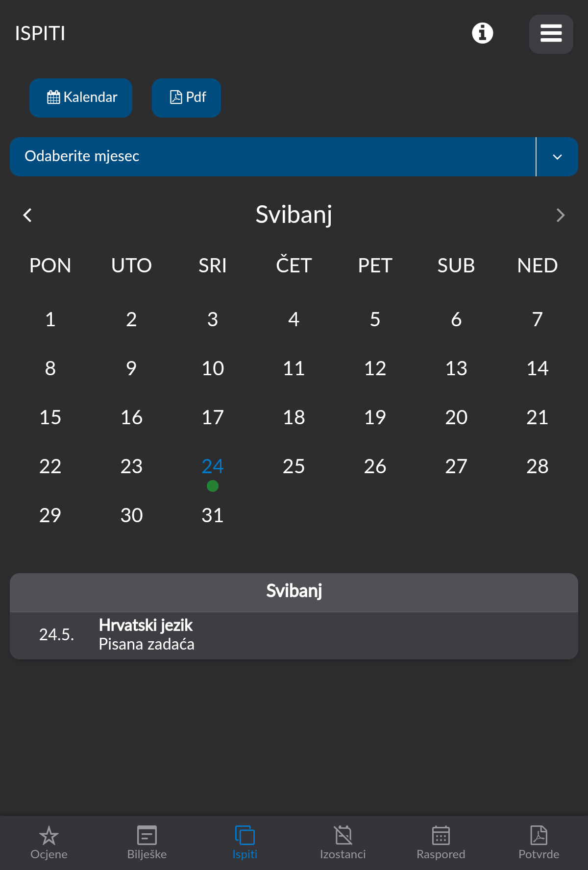Select day 1 of Svibanj

tap(49, 319)
